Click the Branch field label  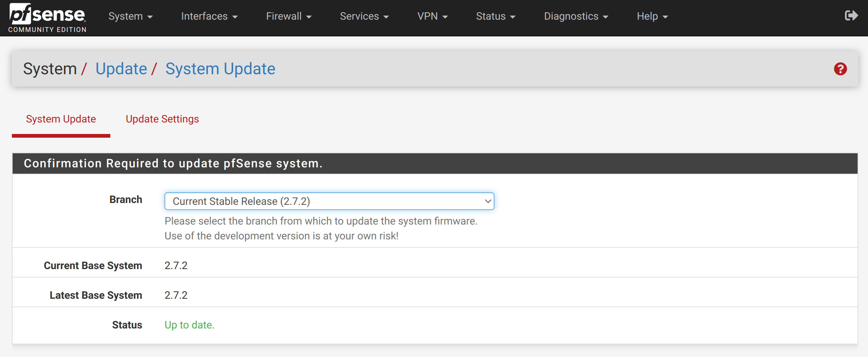126,199
